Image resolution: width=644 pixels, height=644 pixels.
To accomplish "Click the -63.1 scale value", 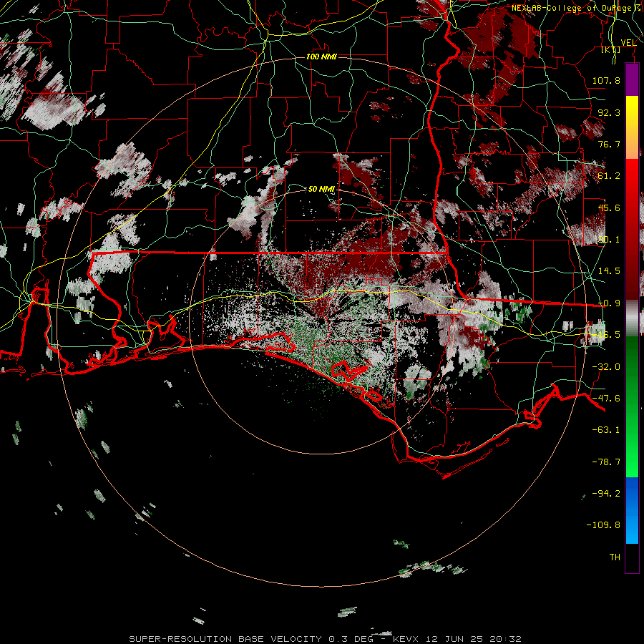I will (x=606, y=430).
